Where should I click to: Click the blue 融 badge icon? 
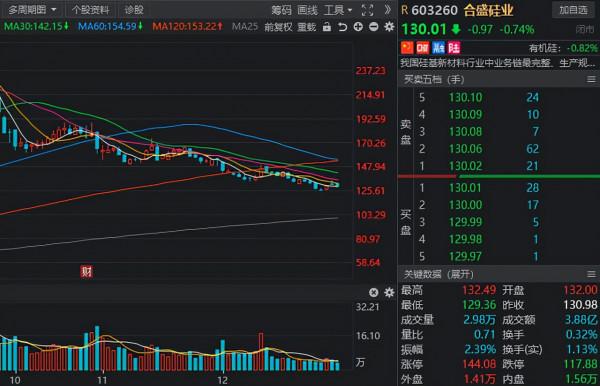tap(438, 48)
